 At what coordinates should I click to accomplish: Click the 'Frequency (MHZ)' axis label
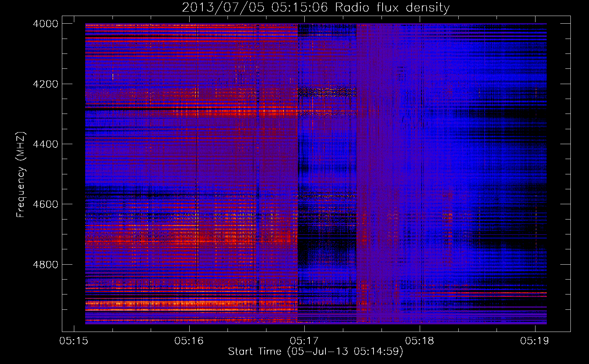click(x=21, y=174)
